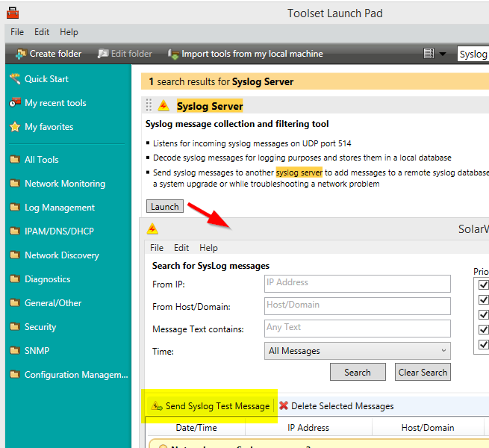This screenshot has width=489, height=448.
Task: Click the IPAM/DNS/DHCP folder icon
Action: (14, 231)
